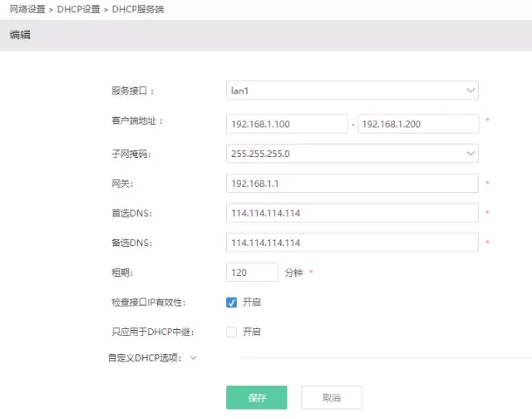Open the 子网掩码 255.255.255.0 dropdown
Screen dimensions: 532x419
pos(352,154)
